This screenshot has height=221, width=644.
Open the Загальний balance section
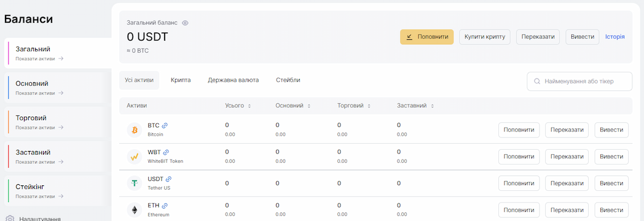(x=58, y=53)
